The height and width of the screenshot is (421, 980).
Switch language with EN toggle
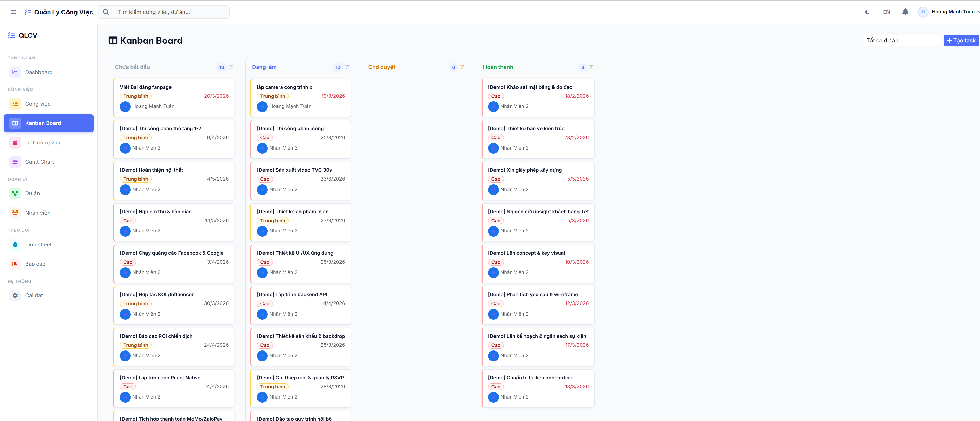click(x=886, y=12)
